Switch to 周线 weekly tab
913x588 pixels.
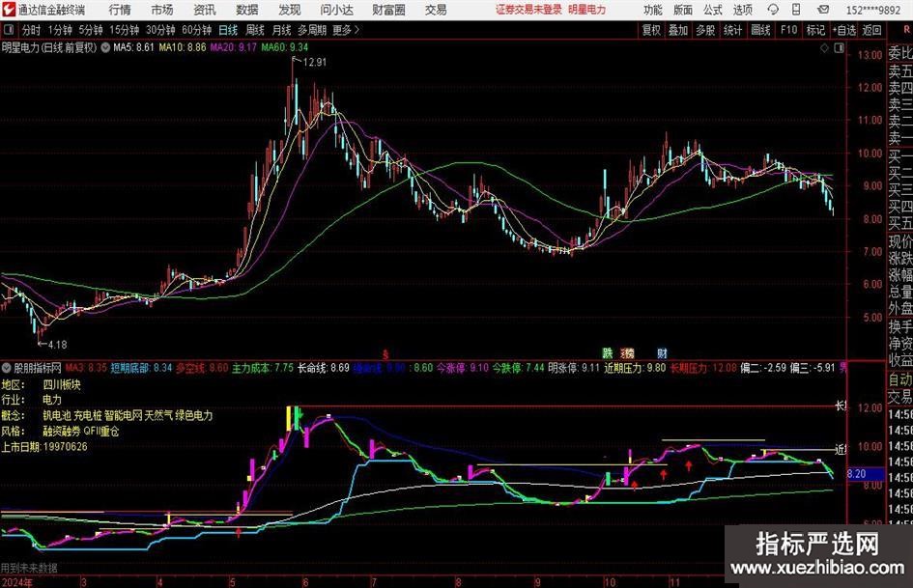(254, 30)
